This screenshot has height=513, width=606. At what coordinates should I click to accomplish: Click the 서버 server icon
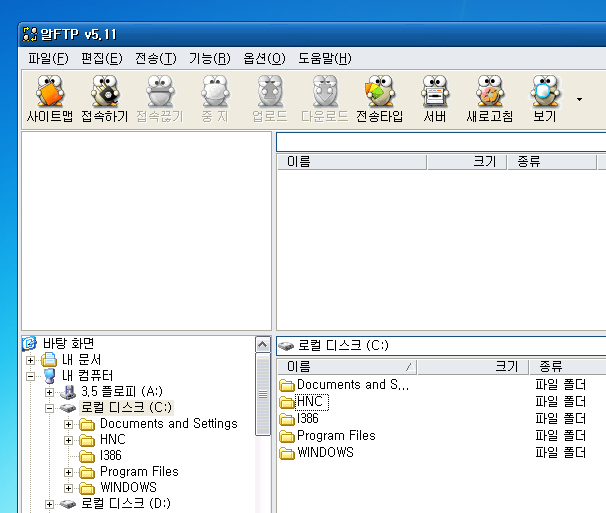[435, 99]
